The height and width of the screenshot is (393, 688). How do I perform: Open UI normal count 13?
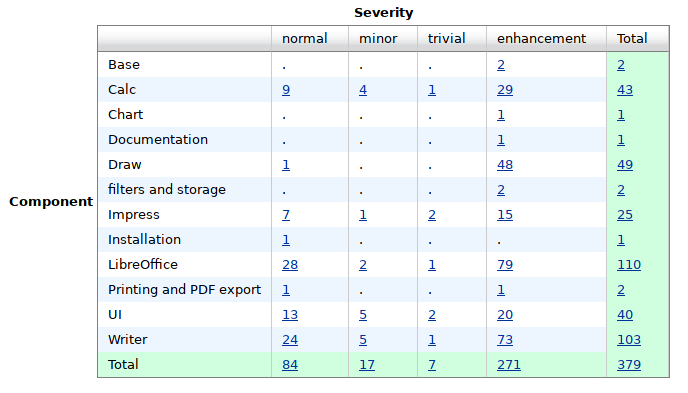coord(290,315)
